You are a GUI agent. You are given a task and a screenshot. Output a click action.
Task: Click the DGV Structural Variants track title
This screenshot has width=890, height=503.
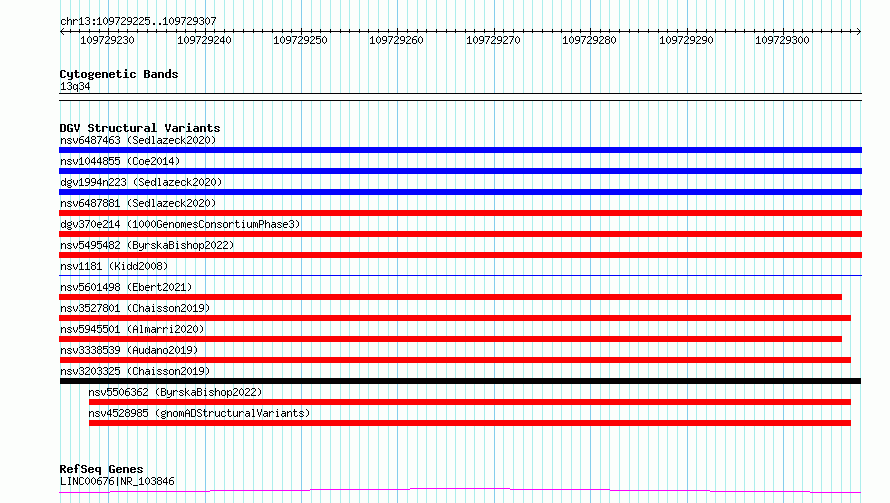[x=140, y=128]
